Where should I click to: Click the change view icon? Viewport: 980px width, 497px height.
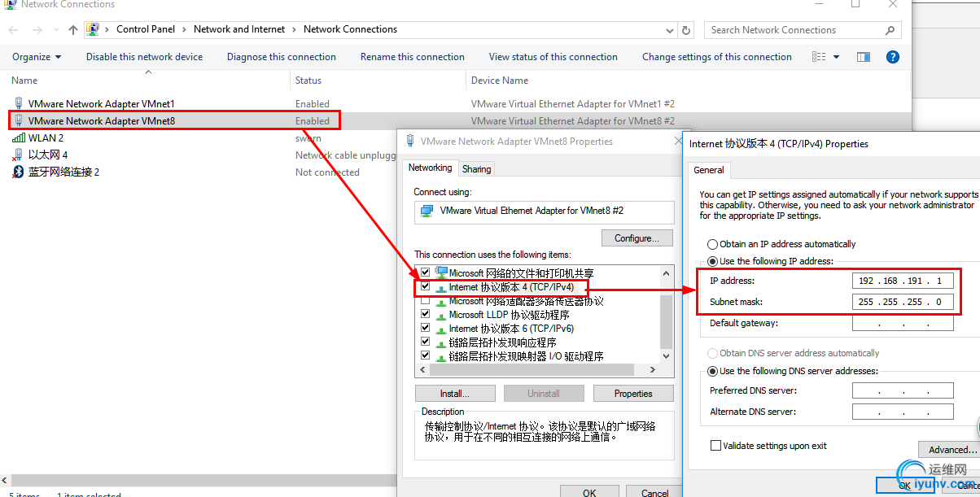click(x=819, y=57)
